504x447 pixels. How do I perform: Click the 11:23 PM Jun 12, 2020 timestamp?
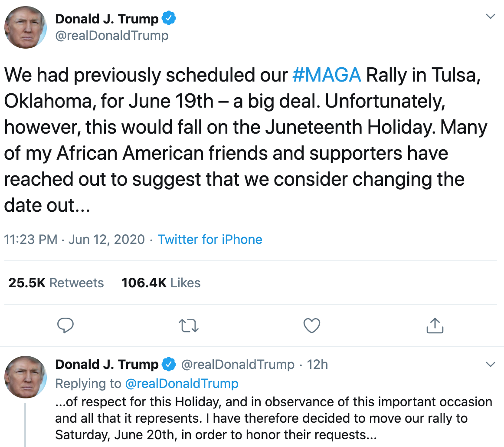pos(74,240)
